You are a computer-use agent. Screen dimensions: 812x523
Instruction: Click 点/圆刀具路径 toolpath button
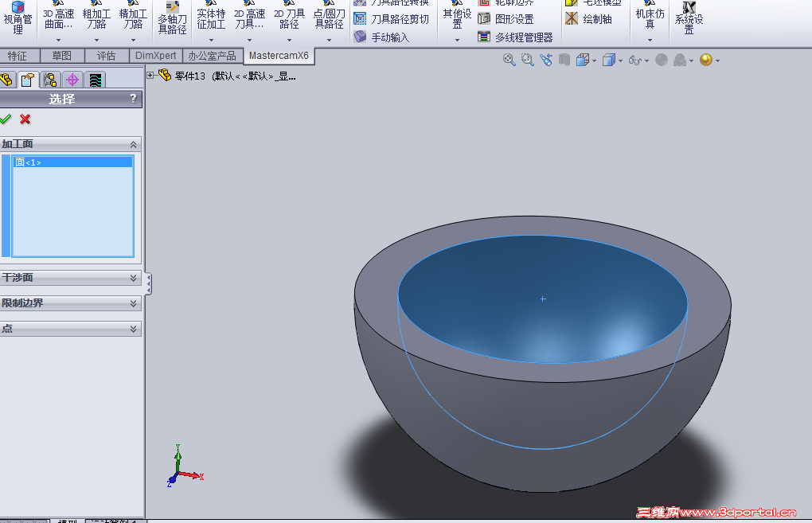click(329, 16)
